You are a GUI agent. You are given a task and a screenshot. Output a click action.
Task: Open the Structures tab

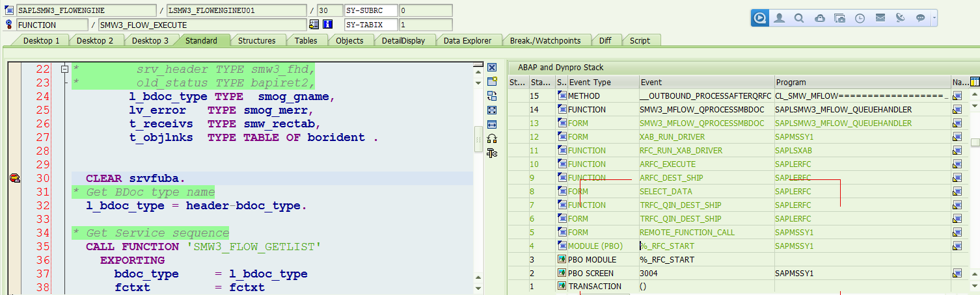pyautogui.click(x=256, y=40)
